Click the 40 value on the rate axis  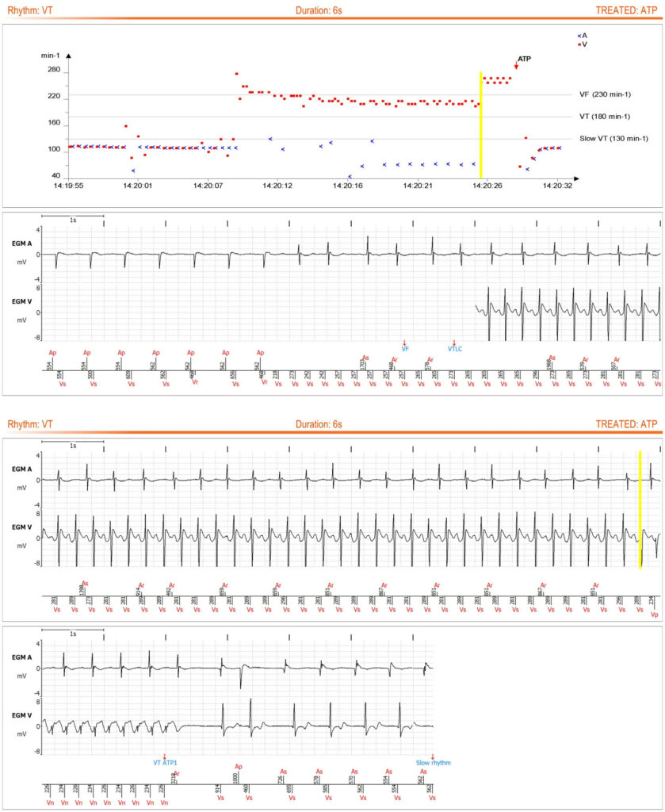(x=56, y=175)
